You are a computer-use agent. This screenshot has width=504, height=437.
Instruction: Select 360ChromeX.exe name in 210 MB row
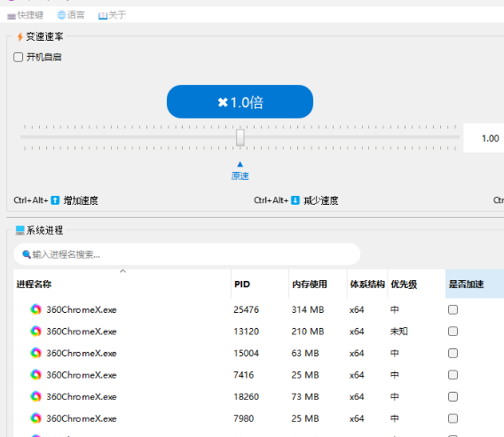coord(82,332)
